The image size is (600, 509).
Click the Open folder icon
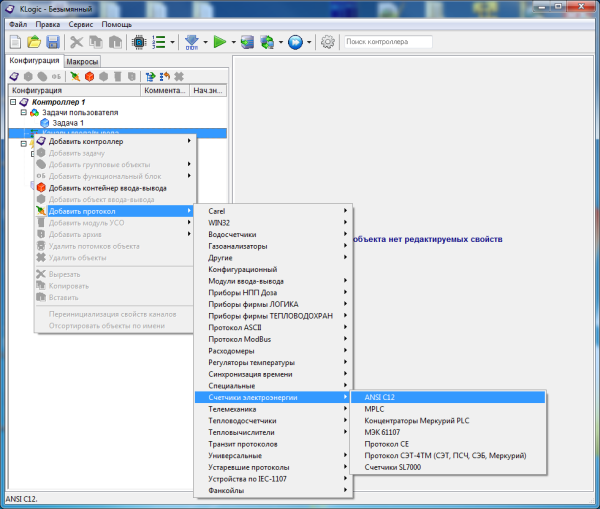[x=34, y=42]
